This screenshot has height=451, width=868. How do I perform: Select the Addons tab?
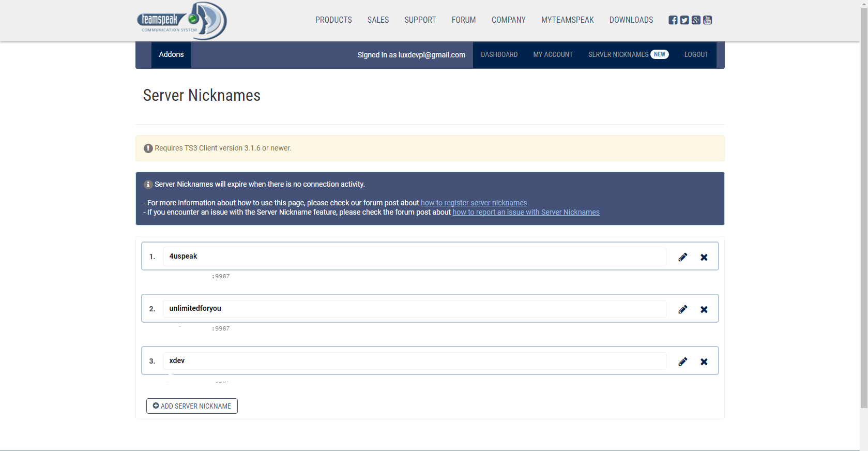[171, 55]
